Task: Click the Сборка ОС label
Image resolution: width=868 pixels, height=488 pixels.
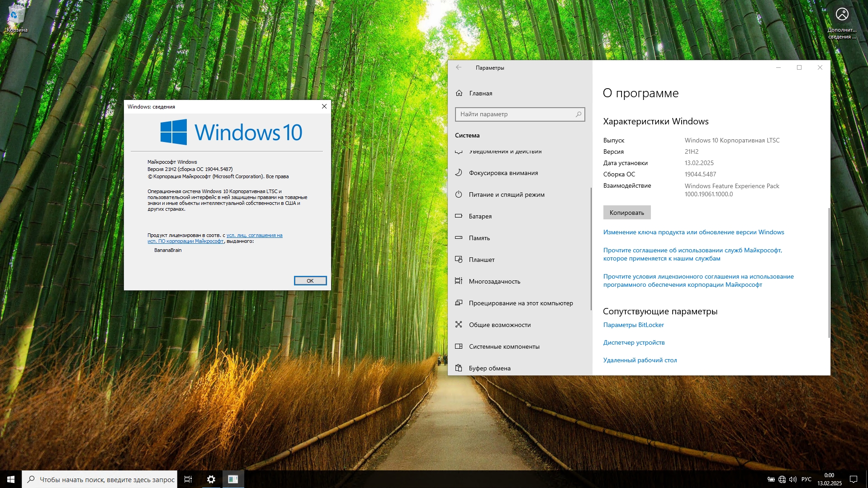Action: pos(619,174)
